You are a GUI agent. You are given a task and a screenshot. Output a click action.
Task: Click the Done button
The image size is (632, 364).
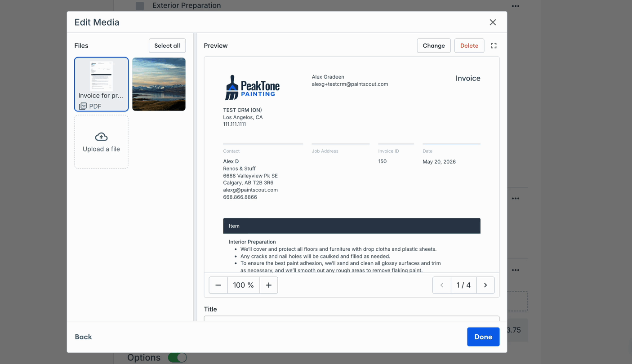click(x=483, y=337)
